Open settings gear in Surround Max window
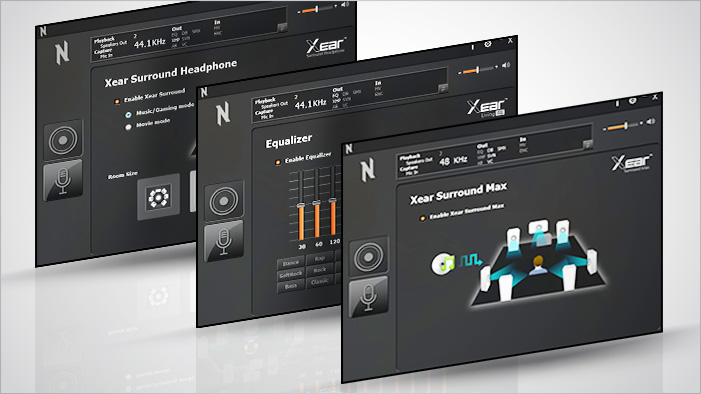This screenshot has width=701, height=394. click(x=632, y=101)
